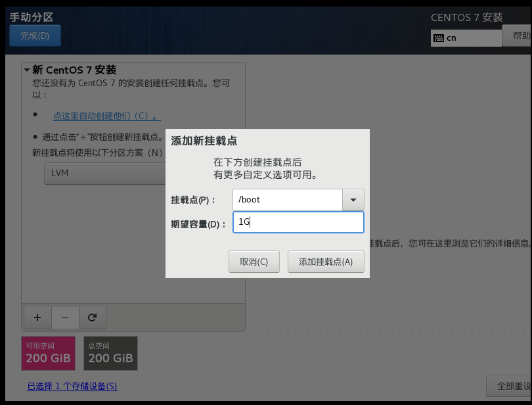Click the 全部重设 button
Viewport: 532px width, 405px height.
click(x=509, y=386)
